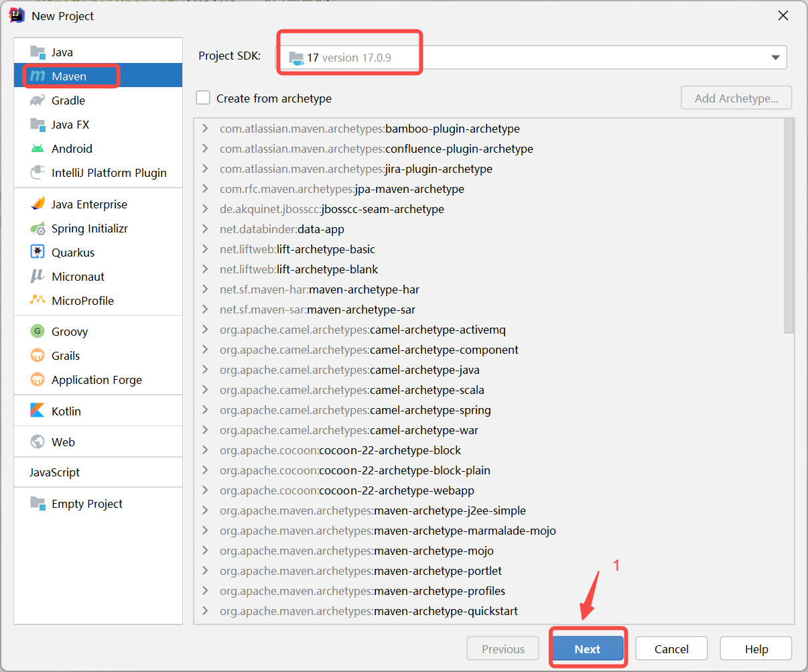
Task: Select Spring Initializr project type label
Action: [90, 228]
